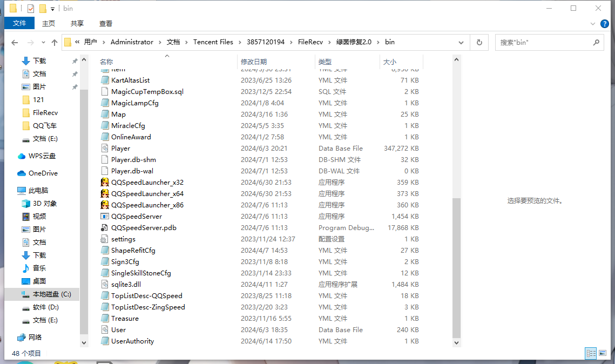The image size is (615, 364).
Task: Click the QQSpeedLauncher_x32 application icon
Action: [105, 183]
